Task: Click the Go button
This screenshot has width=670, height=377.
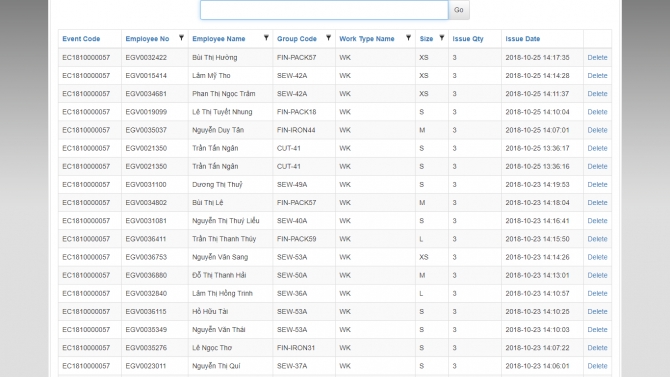Action: tap(458, 10)
